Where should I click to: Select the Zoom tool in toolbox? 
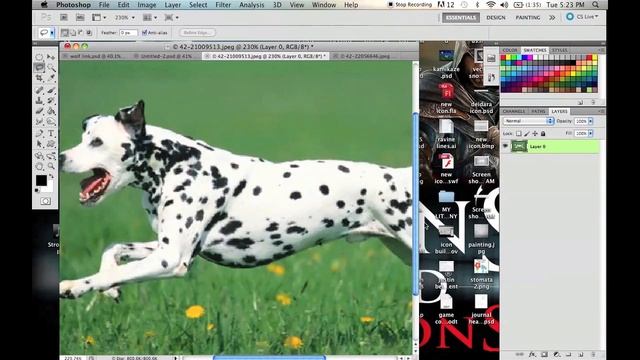pos(51,166)
